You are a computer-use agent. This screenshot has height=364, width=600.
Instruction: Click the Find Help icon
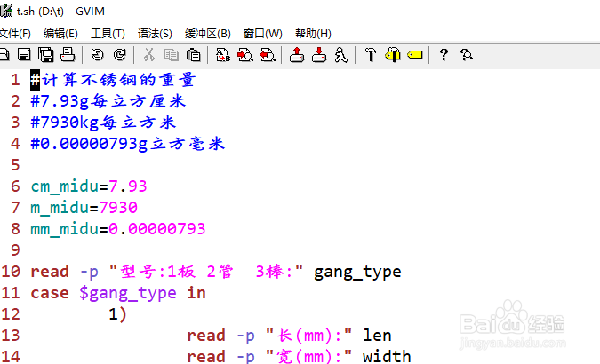[x=467, y=55]
